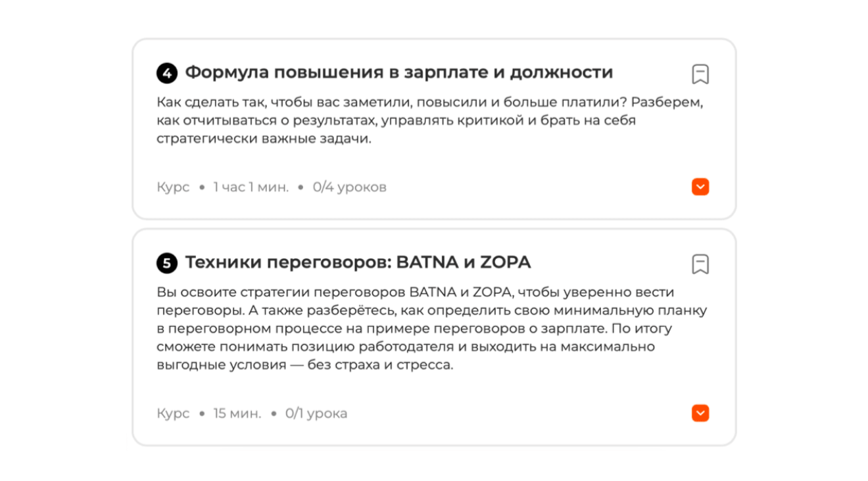Click the line starting "Как сделать так"

[430, 103]
